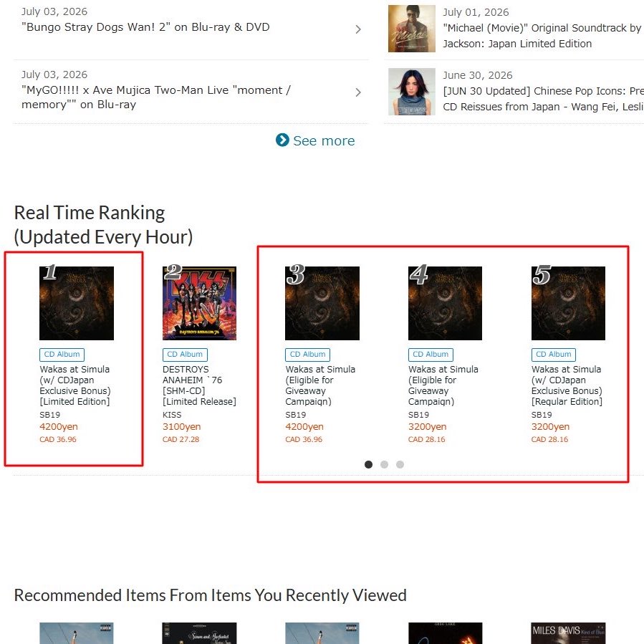Viewport: 644px width, 644px height.
Task: Click the circular arrow icon beside See more
Action: point(282,140)
